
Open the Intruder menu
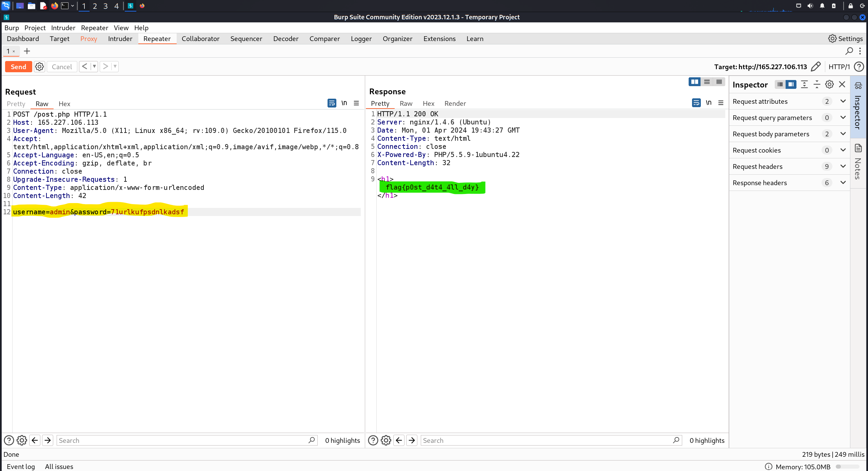[63, 28]
